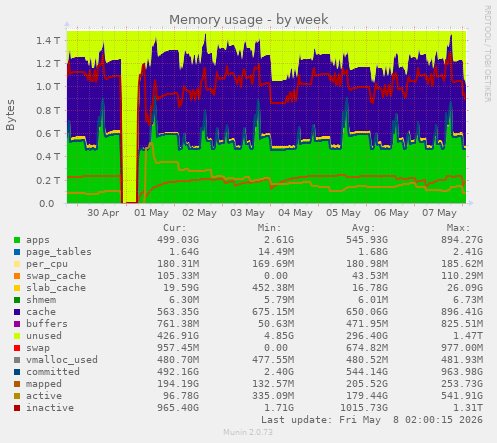Select the 'active' legend label

click(x=44, y=396)
